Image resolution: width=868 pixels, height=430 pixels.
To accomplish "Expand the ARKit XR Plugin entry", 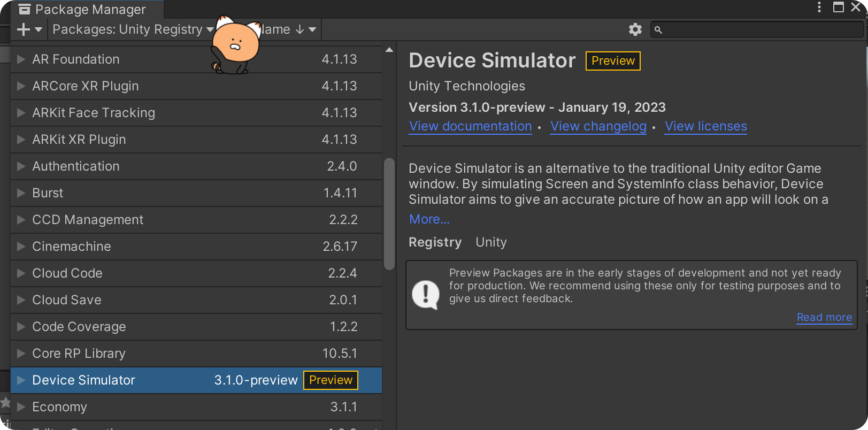I will (21, 140).
